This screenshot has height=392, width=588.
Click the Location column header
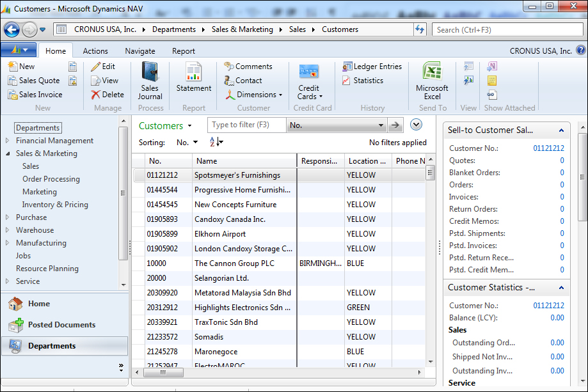368,161
